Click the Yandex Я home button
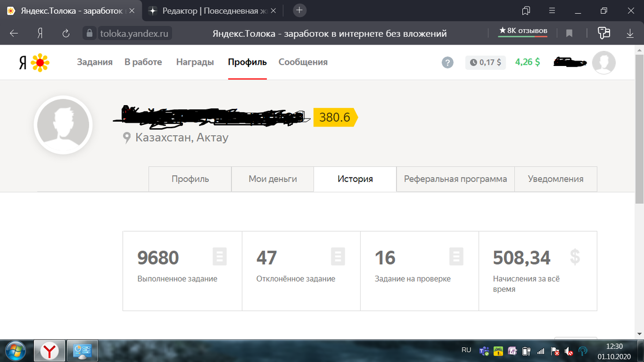This screenshot has height=362, width=644. tap(40, 33)
